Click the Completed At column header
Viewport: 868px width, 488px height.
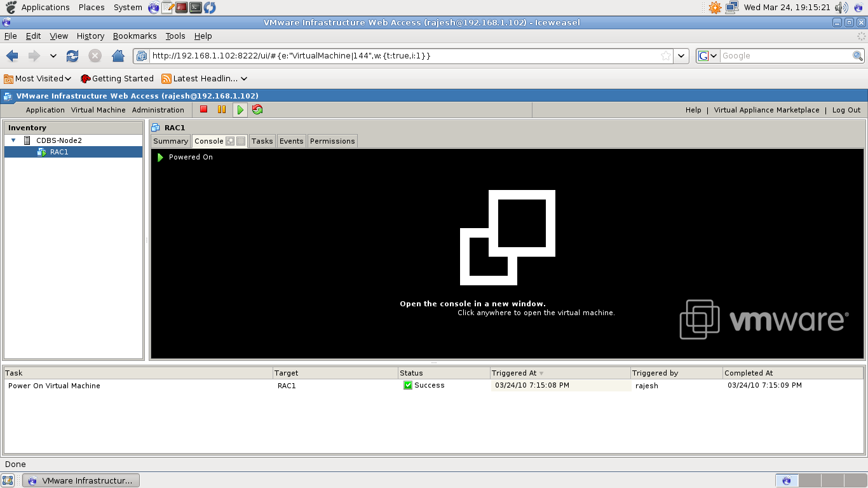(x=793, y=373)
